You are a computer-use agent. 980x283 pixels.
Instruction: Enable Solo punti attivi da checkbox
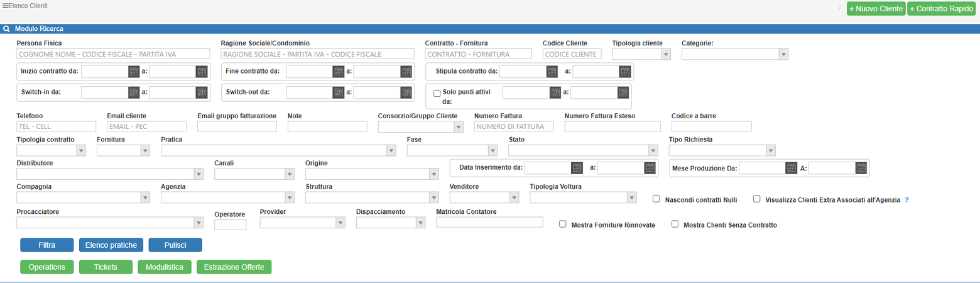click(x=437, y=92)
